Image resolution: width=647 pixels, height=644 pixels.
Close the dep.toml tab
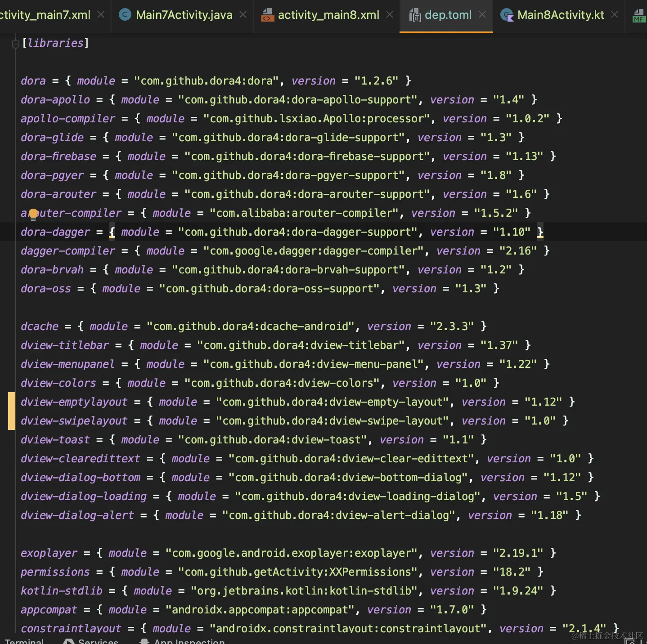click(x=482, y=15)
